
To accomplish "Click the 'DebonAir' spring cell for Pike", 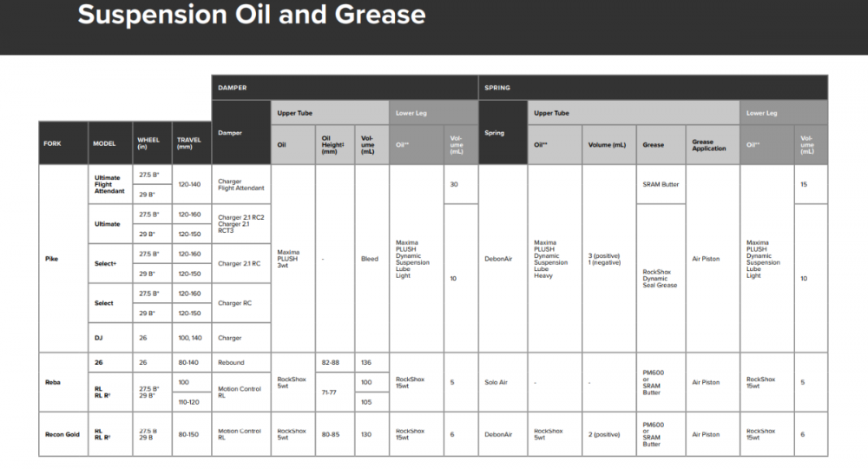I will 503,259.
